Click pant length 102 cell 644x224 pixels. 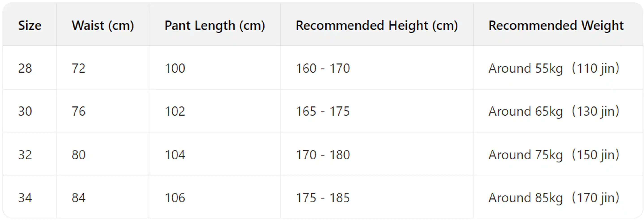tap(175, 111)
